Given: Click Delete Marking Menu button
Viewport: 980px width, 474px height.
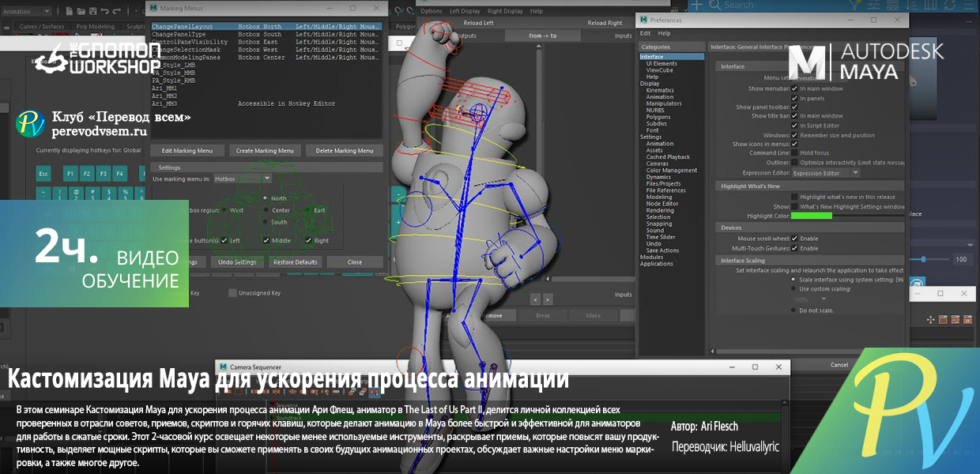Looking at the screenshot, I should 345,151.
